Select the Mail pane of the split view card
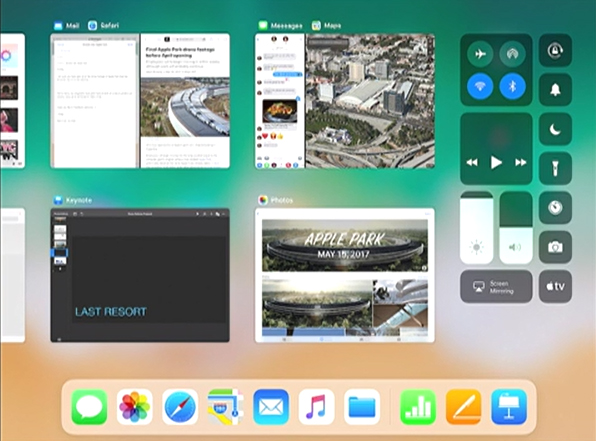Image resolution: width=596 pixels, height=441 pixels. pyautogui.click(x=95, y=101)
